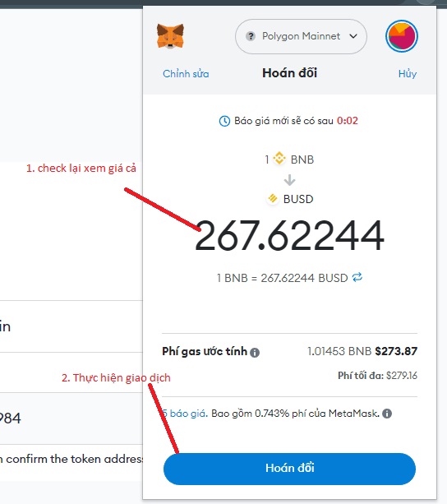Click the BUSD token icon
Screen dimensions: 447x504
[x=273, y=199]
